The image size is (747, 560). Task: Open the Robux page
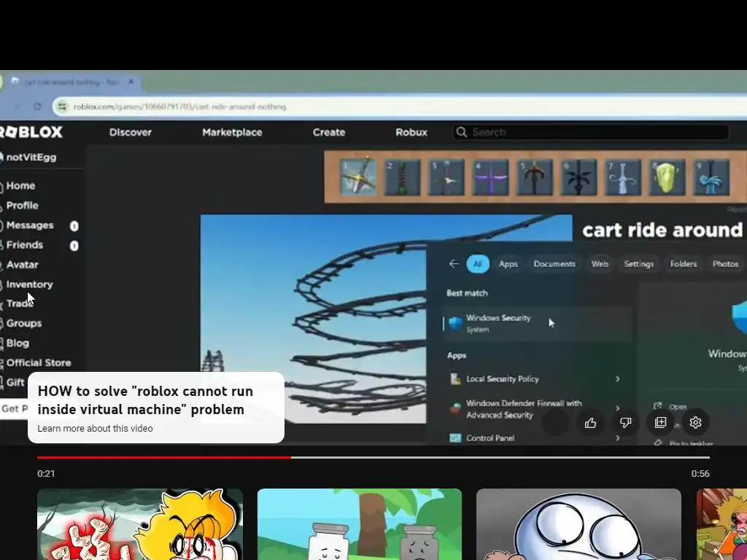click(x=411, y=133)
